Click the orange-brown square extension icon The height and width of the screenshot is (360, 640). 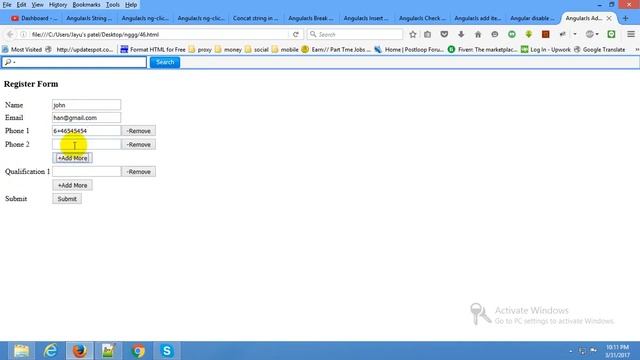click(x=545, y=35)
